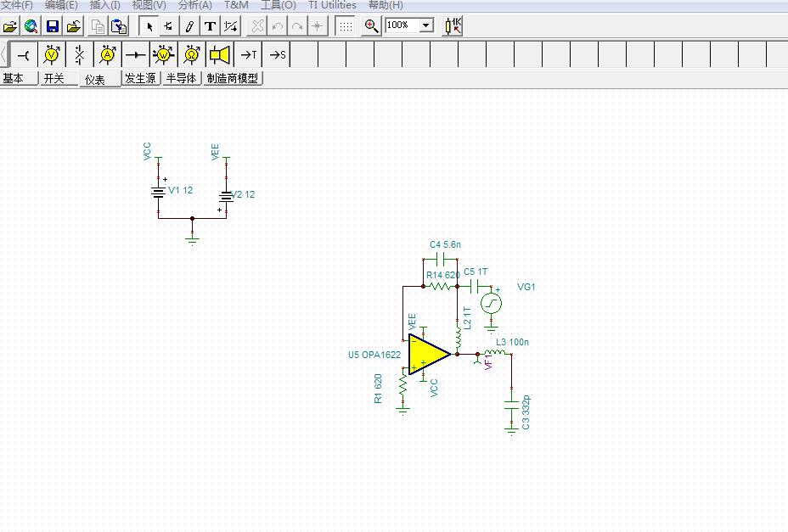Switch to the 基本 component tab
The height and width of the screenshot is (532, 788).
click(19, 78)
